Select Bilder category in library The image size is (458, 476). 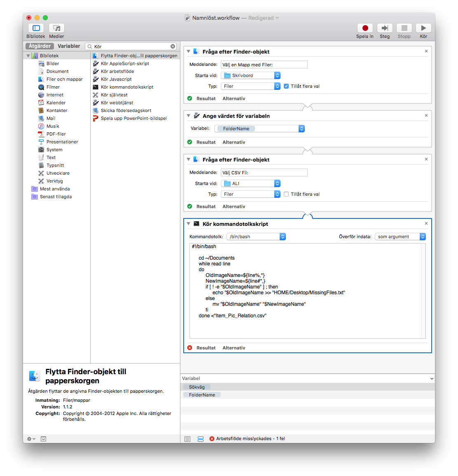[52, 63]
